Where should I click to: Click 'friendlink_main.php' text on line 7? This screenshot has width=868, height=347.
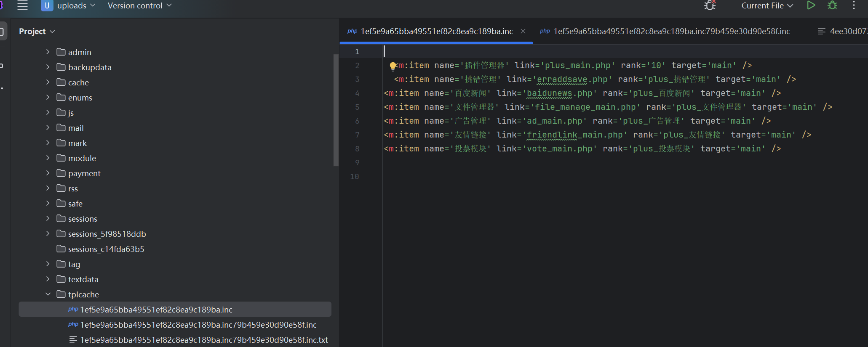point(574,135)
